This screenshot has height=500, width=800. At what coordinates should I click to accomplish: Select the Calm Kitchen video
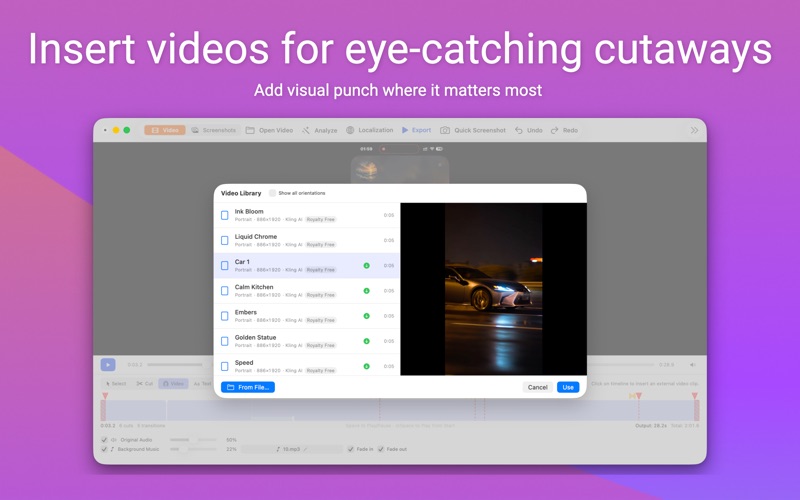coord(306,291)
